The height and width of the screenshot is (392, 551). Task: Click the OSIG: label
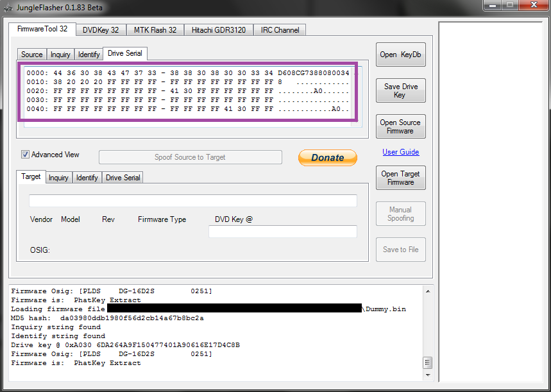pyautogui.click(x=40, y=250)
